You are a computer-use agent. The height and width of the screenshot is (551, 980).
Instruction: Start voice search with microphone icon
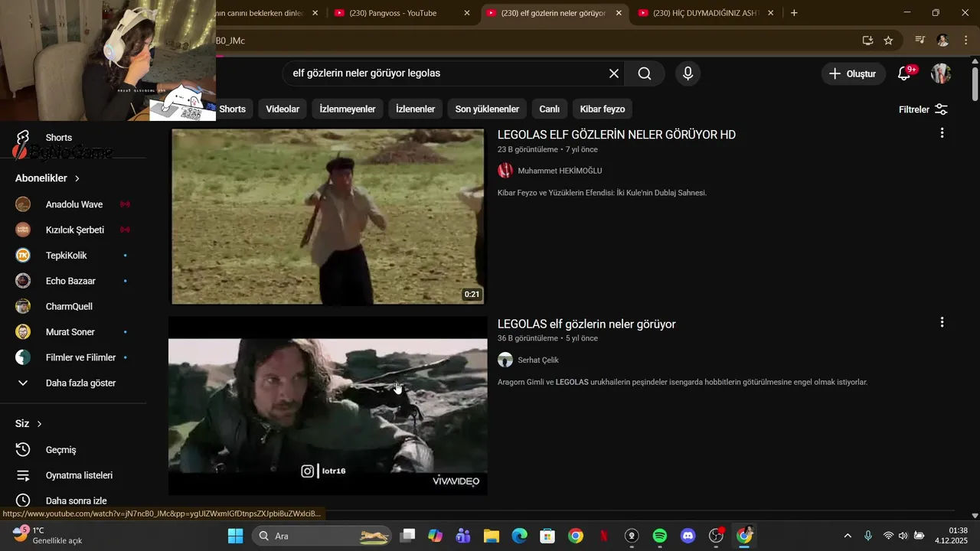688,73
